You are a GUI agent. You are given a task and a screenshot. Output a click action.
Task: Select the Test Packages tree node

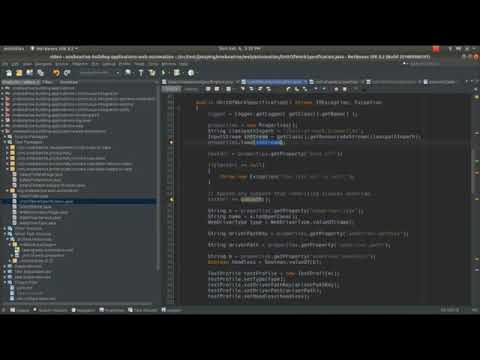coord(28,142)
